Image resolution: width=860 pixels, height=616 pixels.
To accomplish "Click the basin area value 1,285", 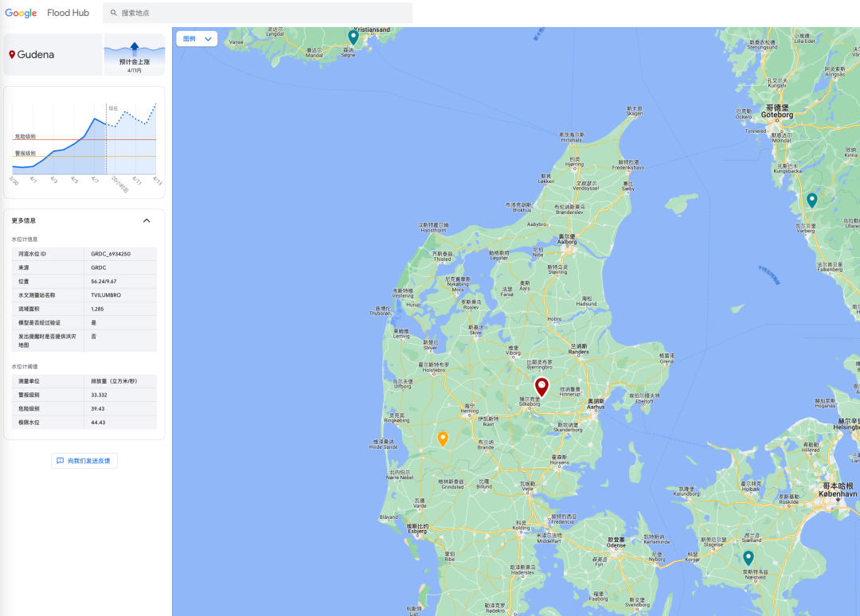I will pos(98,309).
